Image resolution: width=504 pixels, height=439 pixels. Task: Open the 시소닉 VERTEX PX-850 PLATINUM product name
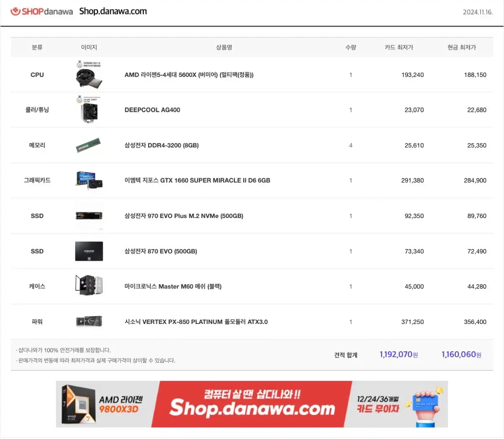[x=196, y=322]
